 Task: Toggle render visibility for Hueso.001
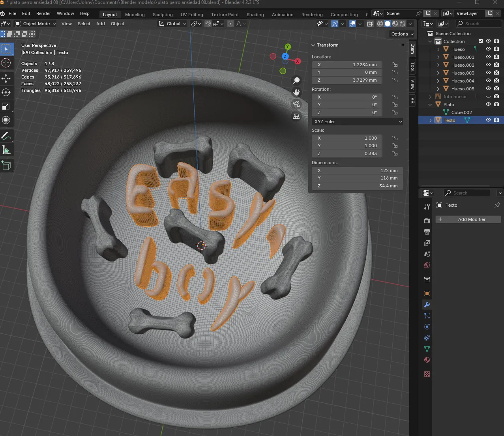coord(497,57)
